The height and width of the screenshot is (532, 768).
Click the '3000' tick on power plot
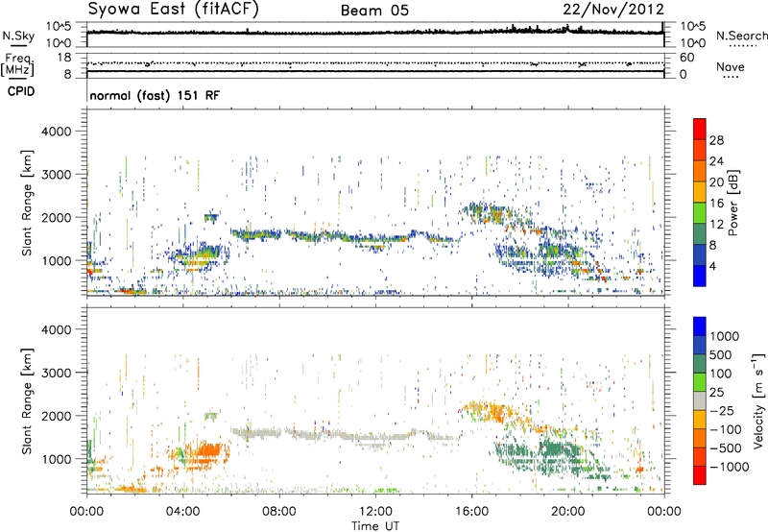[x=57, y=175]
